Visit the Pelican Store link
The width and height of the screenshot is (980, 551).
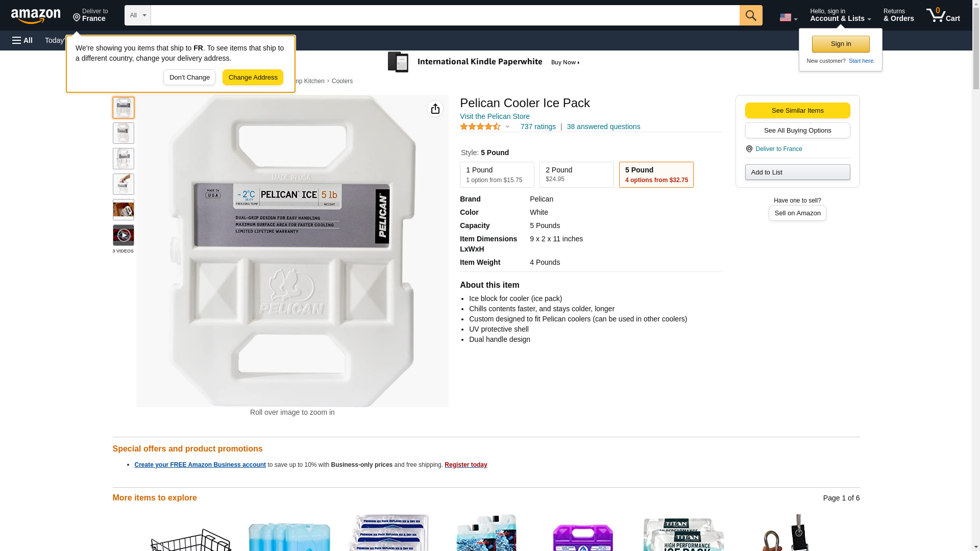point(495,116)
